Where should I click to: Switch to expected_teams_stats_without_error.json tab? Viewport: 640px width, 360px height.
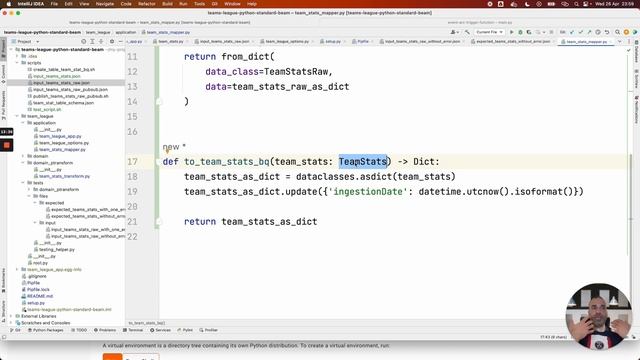[x=513, y=42]
